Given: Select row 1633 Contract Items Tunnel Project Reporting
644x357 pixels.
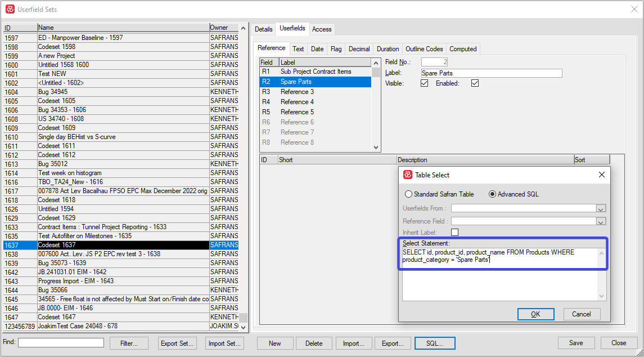Looking at the screenshot, I should 121,227.
